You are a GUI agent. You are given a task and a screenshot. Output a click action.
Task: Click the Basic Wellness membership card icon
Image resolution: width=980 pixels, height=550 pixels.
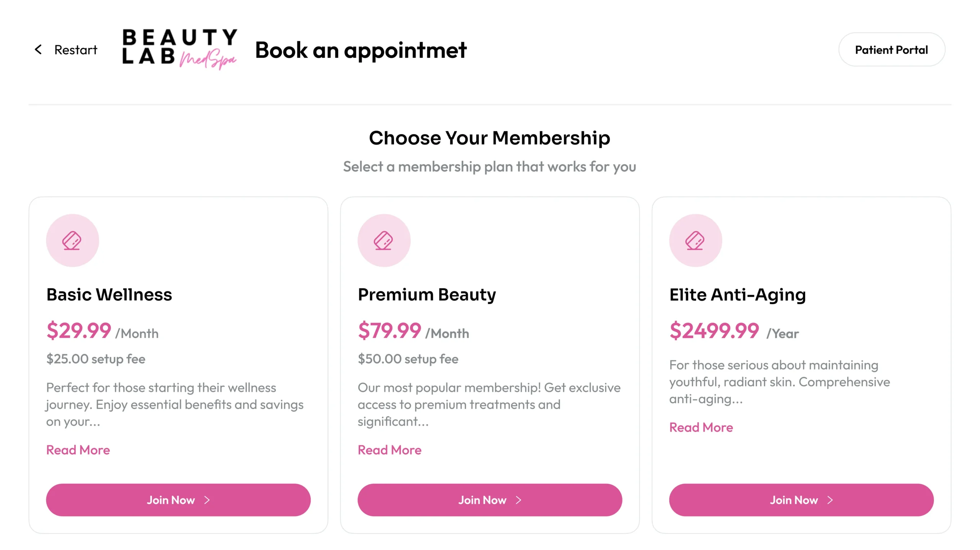72,241
